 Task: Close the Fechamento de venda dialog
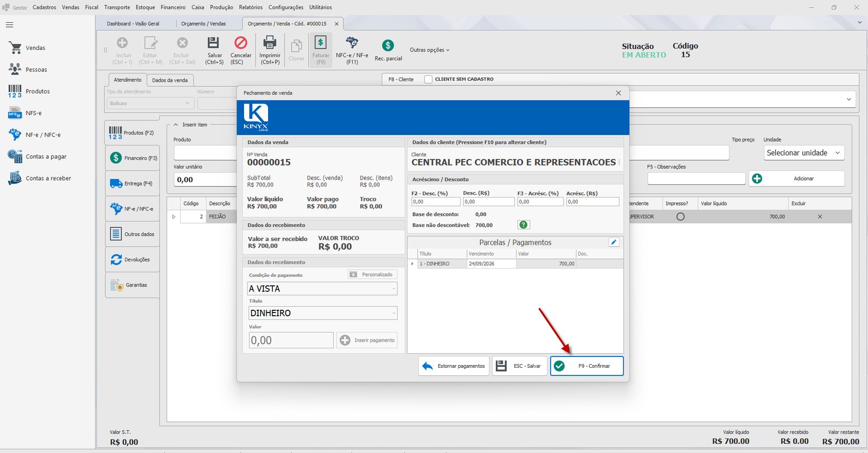click(618, 93)
